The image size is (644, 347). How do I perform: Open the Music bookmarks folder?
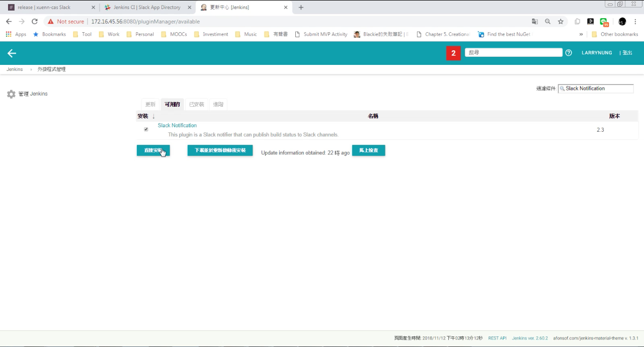tap(246, 34)
